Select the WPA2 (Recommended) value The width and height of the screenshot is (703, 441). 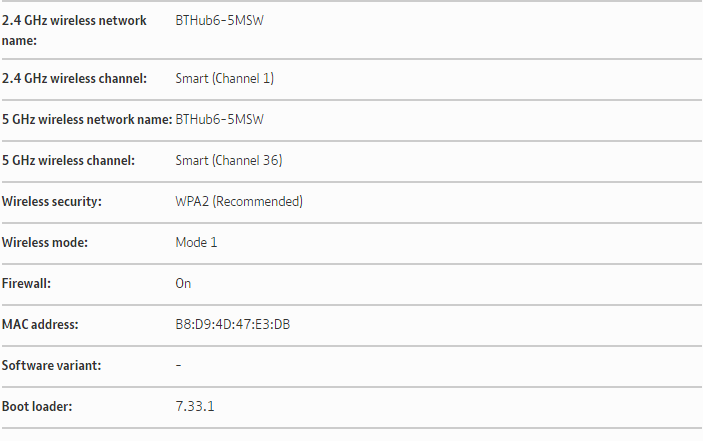(x=239, y=202)
